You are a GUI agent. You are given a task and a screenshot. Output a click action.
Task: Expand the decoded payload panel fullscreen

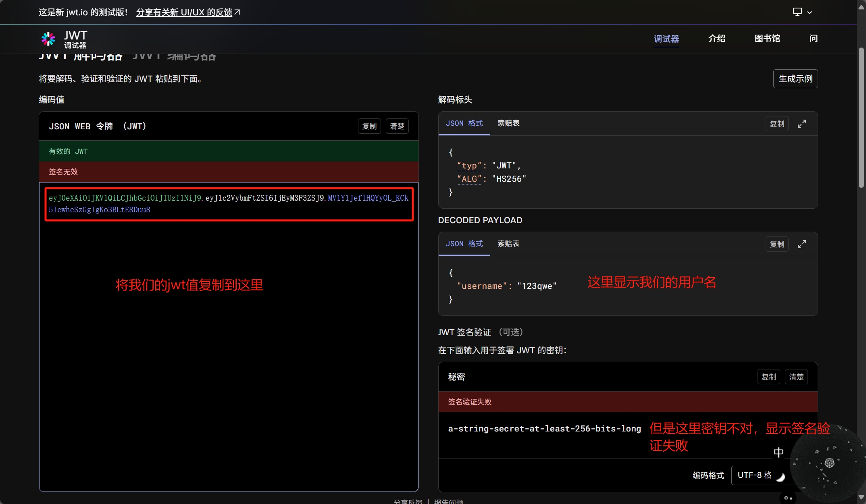(801, 244)
